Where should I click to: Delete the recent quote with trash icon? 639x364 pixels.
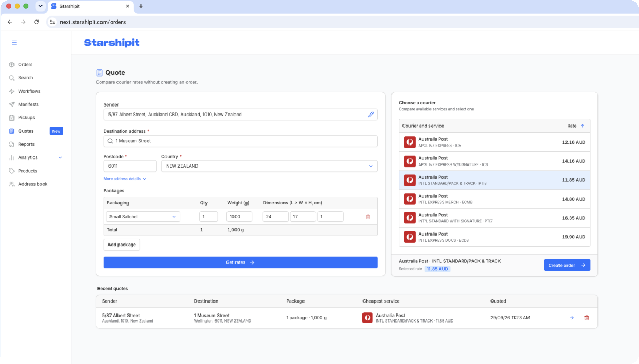coord(587,318)
